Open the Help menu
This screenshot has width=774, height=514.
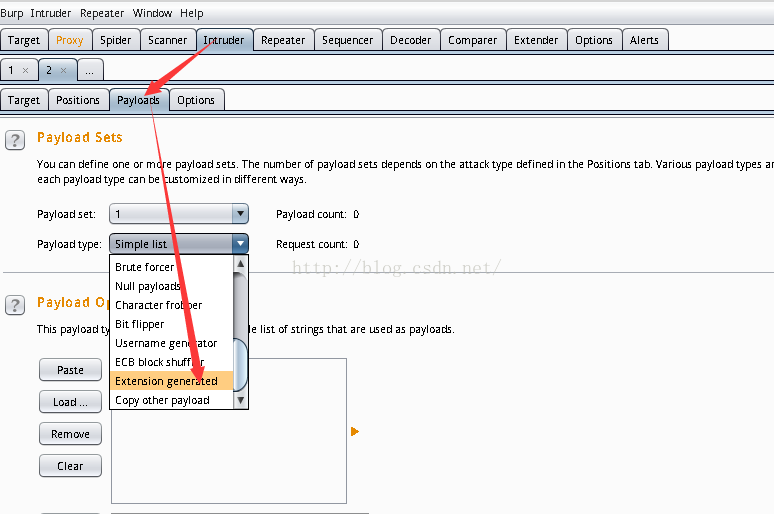pos(192,13)
